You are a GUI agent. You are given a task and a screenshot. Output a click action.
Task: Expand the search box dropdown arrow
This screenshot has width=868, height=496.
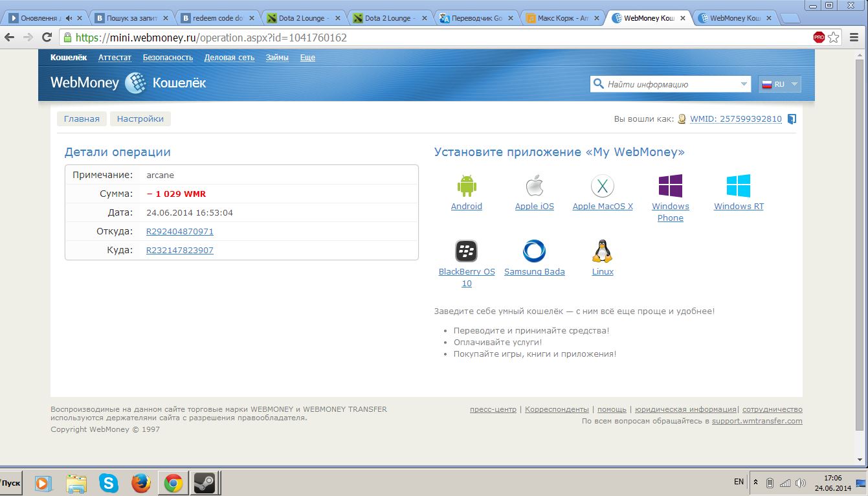coord(744,84)
